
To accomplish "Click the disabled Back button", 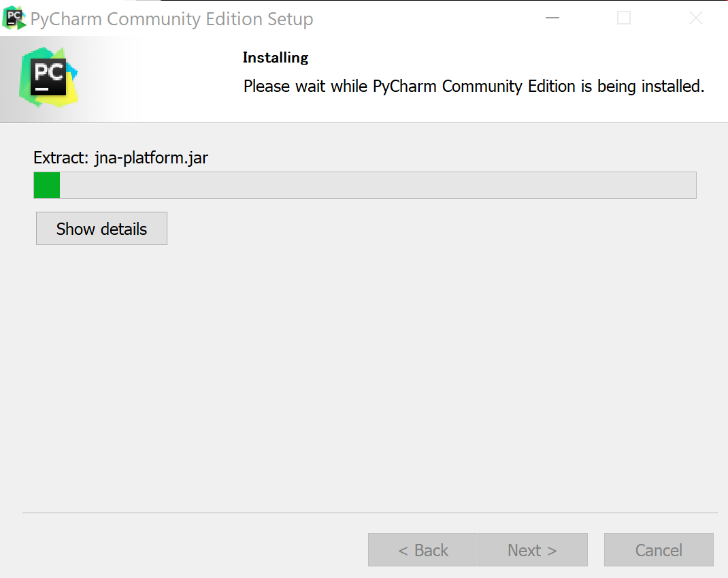I will tap(423, 550).
